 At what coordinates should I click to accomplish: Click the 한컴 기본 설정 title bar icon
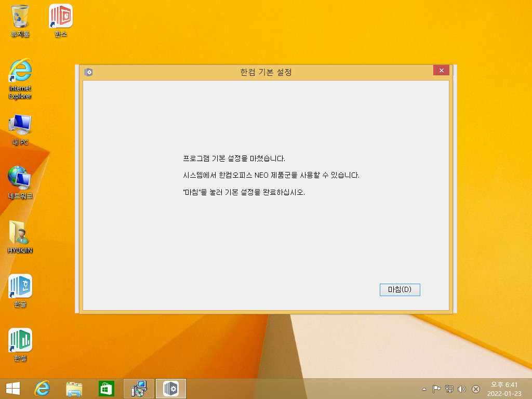pos(88,72)
